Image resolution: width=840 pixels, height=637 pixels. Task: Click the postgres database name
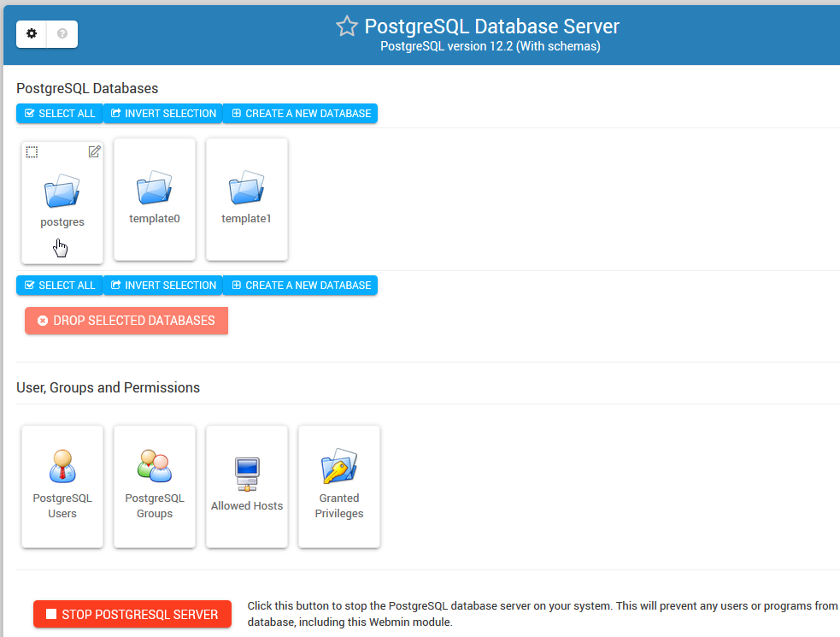click(x=62, y=222)
